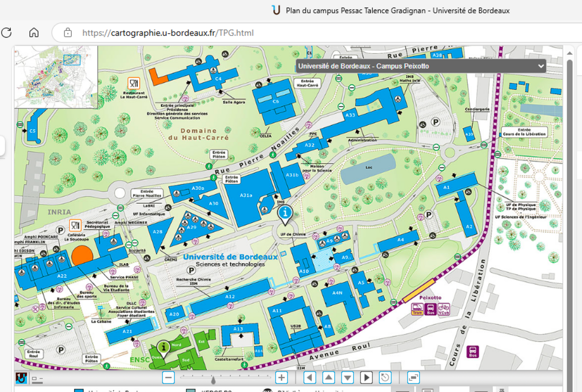The height and width of the screenshot is (392, 582).
Task: Select building C6 on the map
Action: [x=276, y=101]
